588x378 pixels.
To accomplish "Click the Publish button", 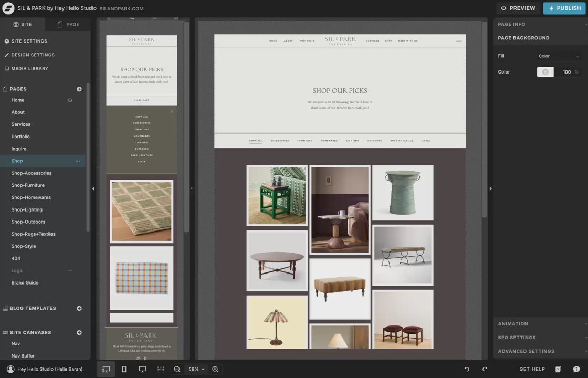I will [x=565, y=8].
